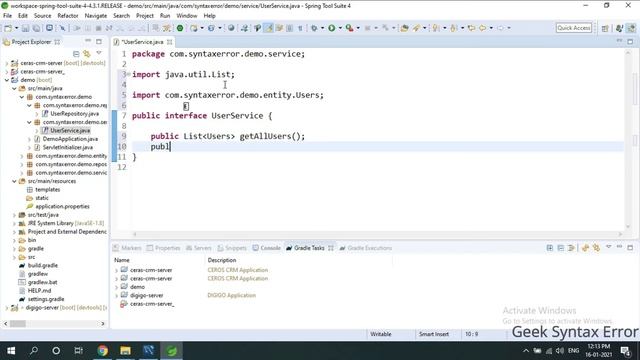Image resolution: width=640 pixels, height=360 pixels.
Task: Click the Collapse All icon in Project Explorer
Action: pos(76,53)
